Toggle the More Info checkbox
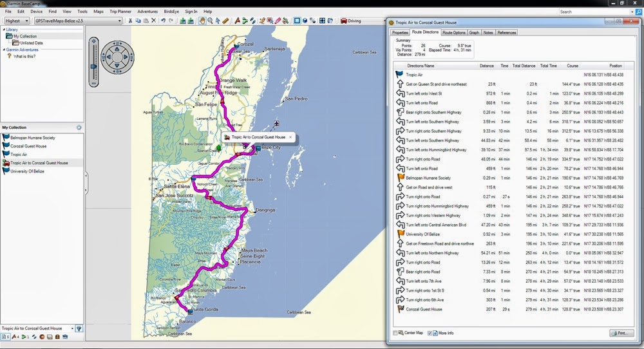The width and height of the screenshot is (644, 349). tap(430, 333)
